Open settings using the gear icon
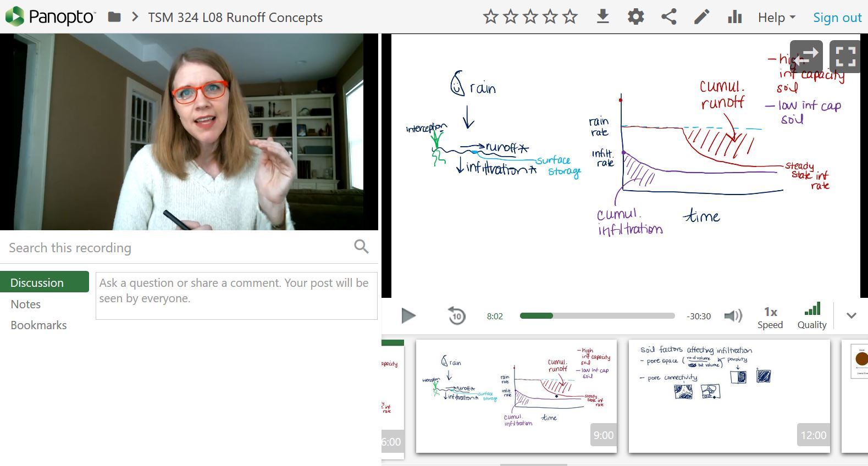868x466 pixels. coord(635,17)
